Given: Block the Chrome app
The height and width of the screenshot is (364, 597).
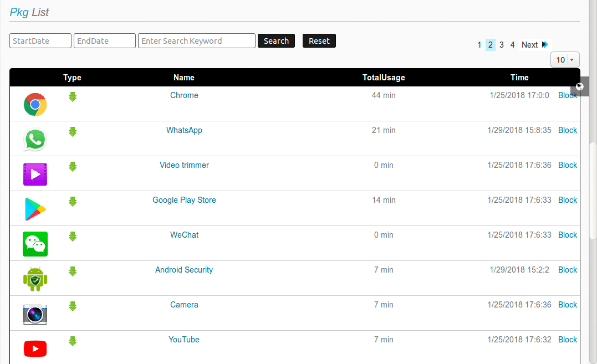Looking at the screenshot, I should (567, 95).
